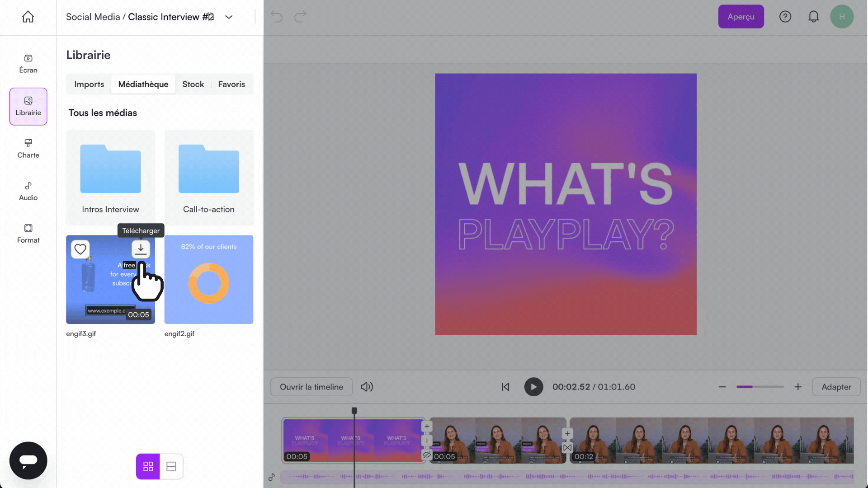Open the notifications bell
This screenshot has height=488, width=868.
click(x=814, y=17)
